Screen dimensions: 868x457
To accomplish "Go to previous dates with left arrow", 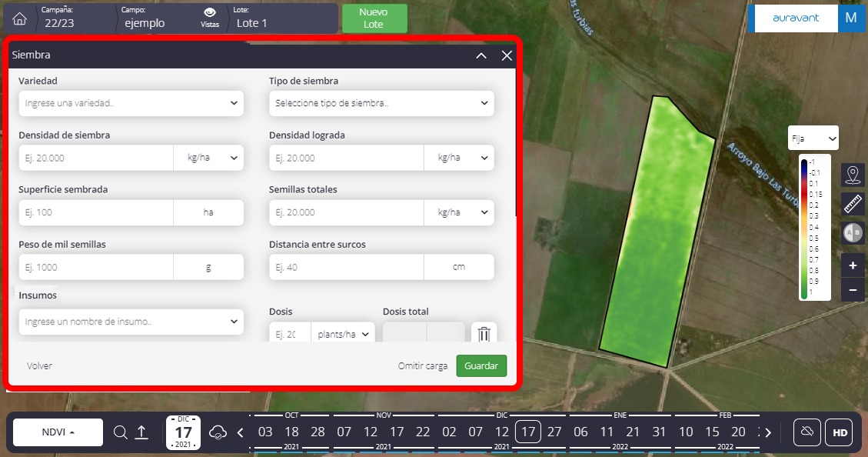I will pos(240,432).
